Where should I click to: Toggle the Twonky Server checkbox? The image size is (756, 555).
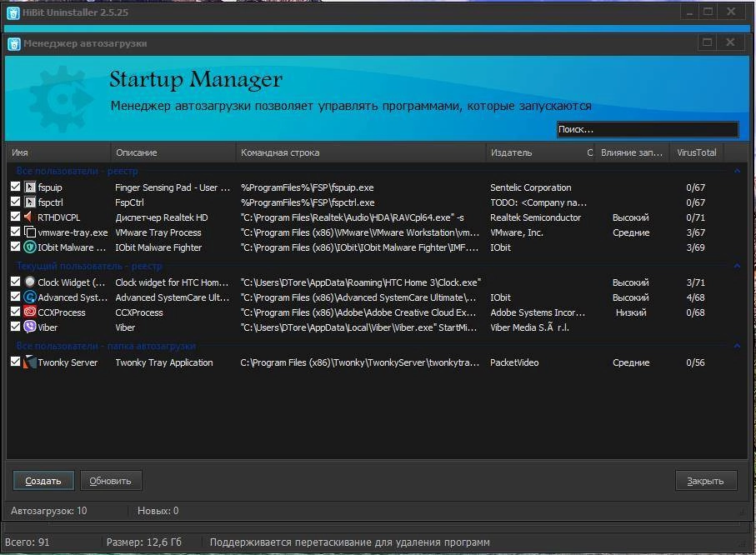[16, 362]
